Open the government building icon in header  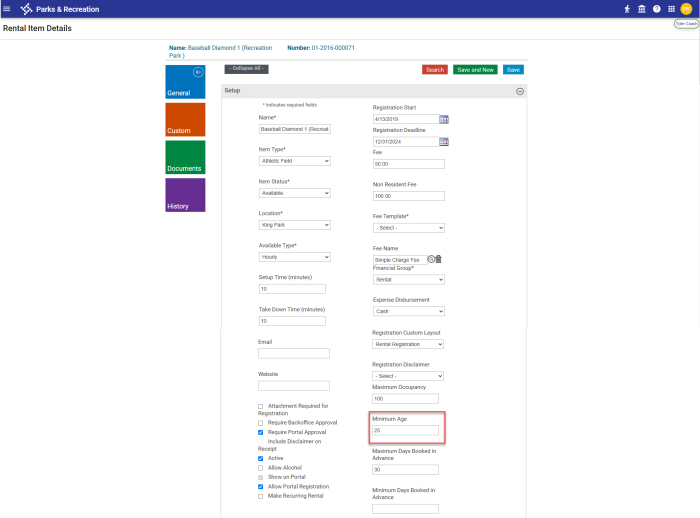642,9
